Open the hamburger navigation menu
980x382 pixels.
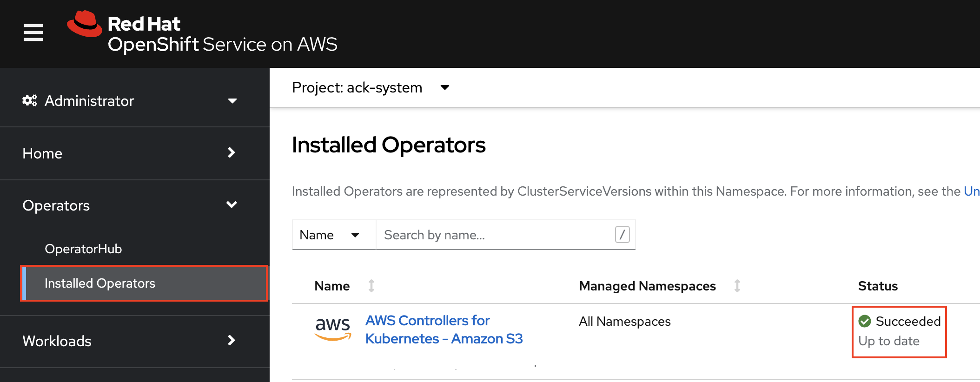coord(33,33)
